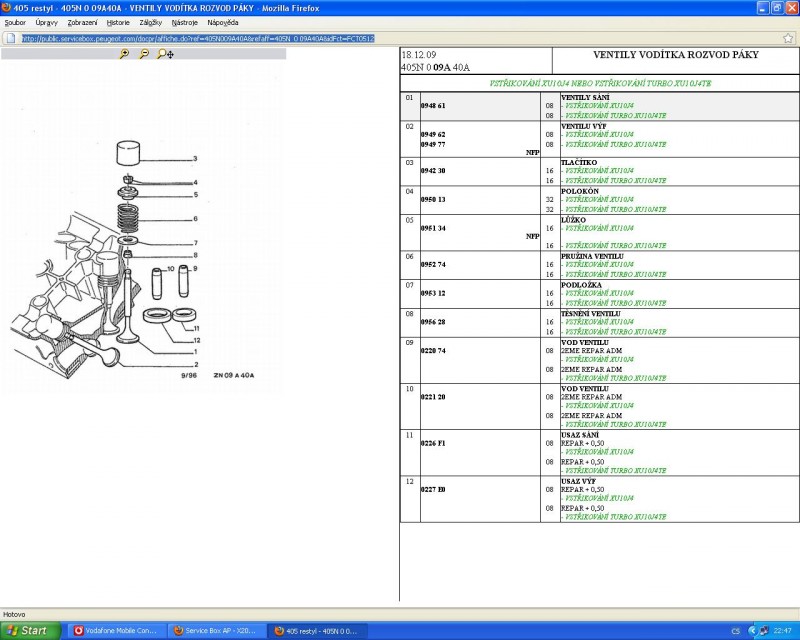Click part number 0948 61 in table
The image size is (800, 640).
tap(433, 105)
